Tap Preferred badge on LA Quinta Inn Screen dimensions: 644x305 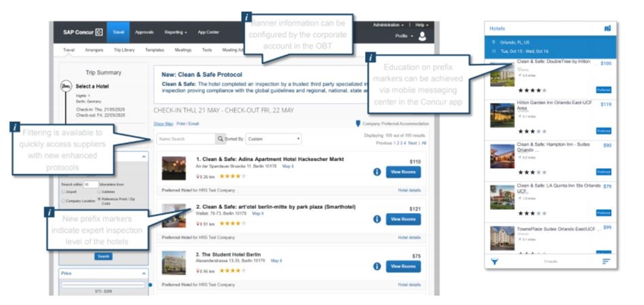604,213
